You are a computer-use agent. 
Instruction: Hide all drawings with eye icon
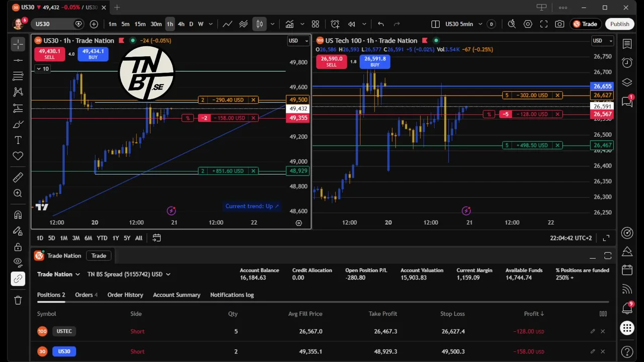pos(18,262)
